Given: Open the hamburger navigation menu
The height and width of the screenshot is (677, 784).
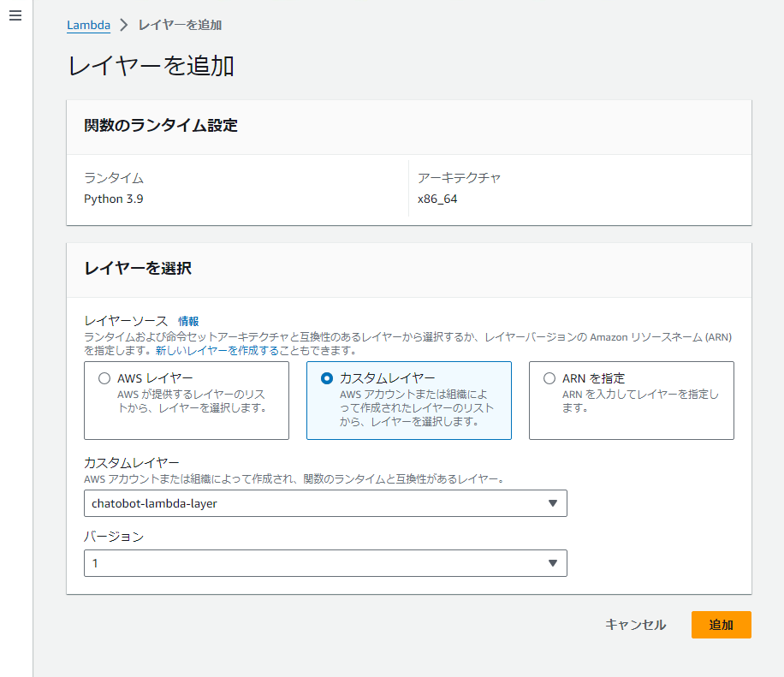Looking at the screenshot, I should tap(15, 15).
